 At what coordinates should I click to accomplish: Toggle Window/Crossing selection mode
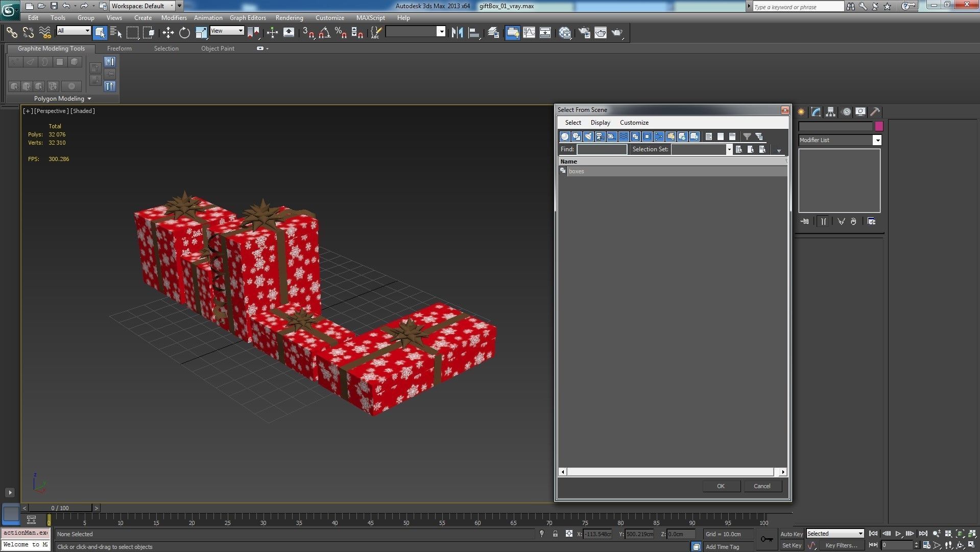point(149,33)
